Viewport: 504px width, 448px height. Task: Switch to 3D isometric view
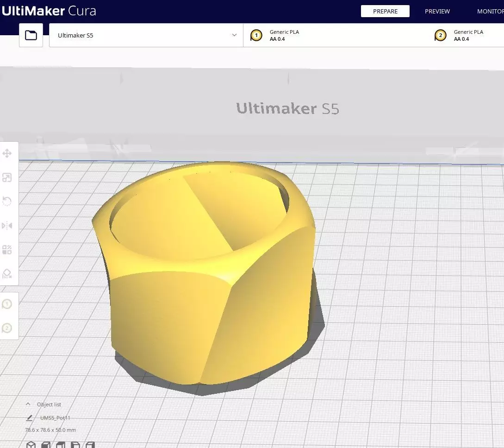(x=31, y=445)
